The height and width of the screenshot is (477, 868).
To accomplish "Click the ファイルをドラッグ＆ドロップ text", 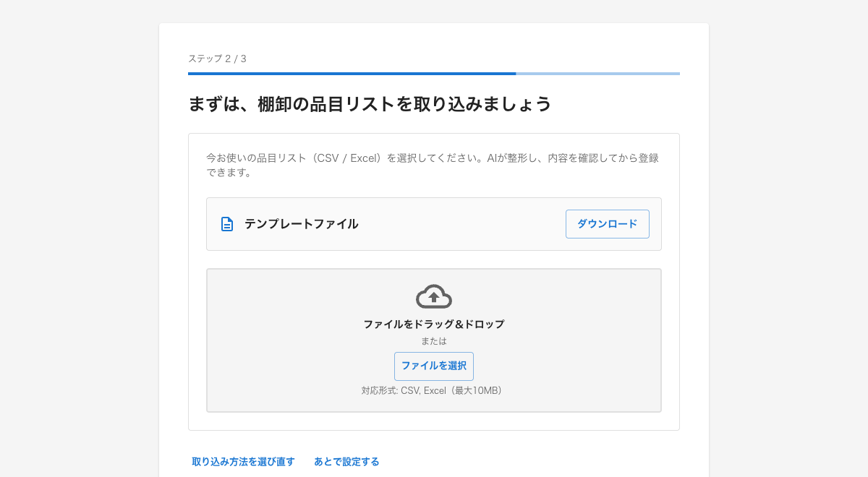I will pos(434,324).
